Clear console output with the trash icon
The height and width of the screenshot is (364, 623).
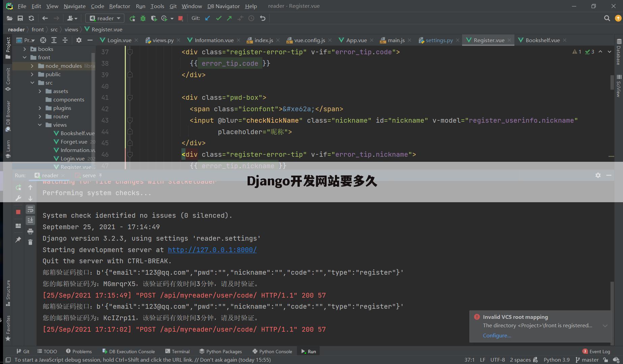(x=30, y=242)
